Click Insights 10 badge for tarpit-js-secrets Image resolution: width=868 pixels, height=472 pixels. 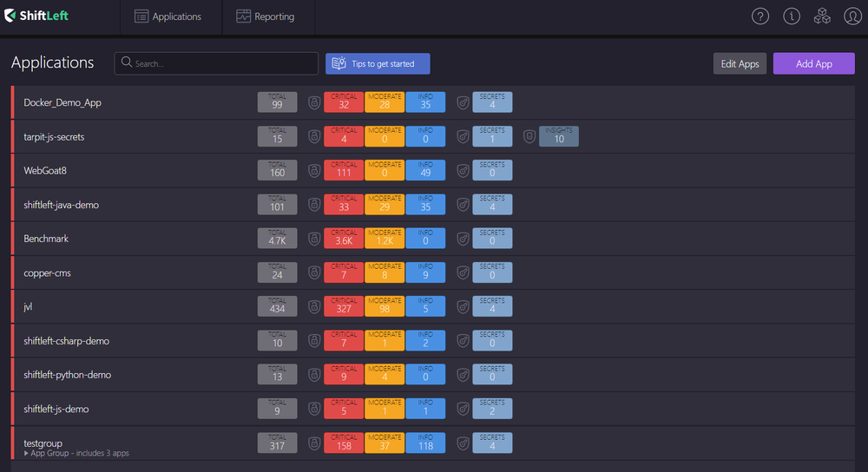pyautogui.click(x=558, y=137)
